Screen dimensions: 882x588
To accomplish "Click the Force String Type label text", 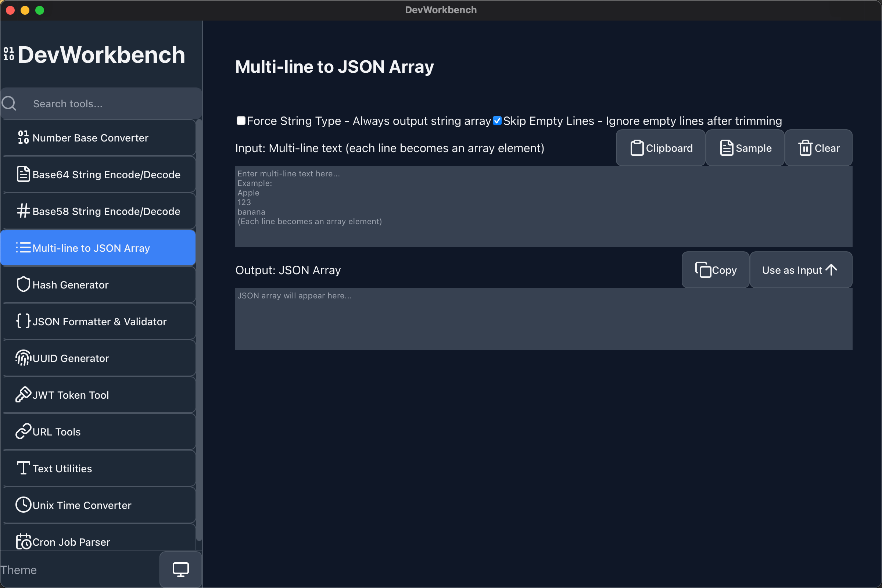I will [x=369, y=121].
